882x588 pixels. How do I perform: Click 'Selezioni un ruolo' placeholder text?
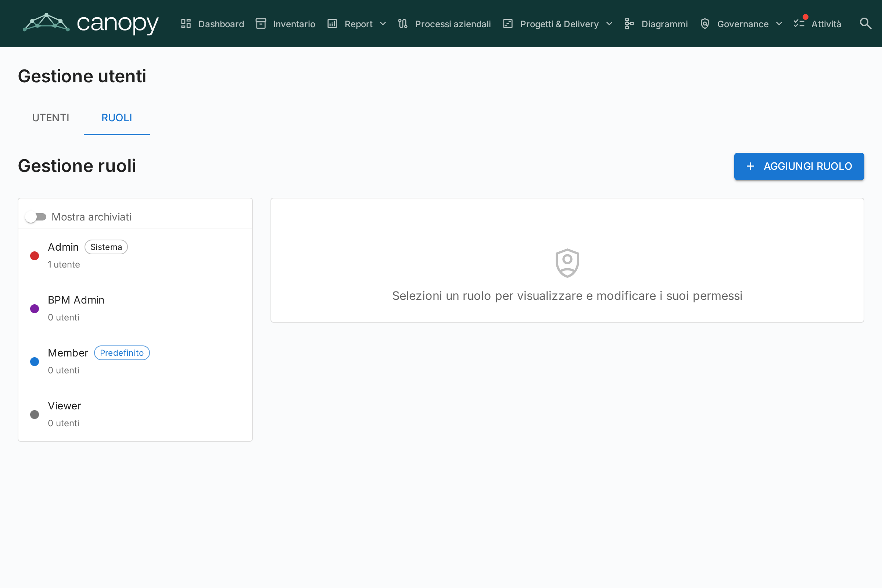click(x=567, y=296)
